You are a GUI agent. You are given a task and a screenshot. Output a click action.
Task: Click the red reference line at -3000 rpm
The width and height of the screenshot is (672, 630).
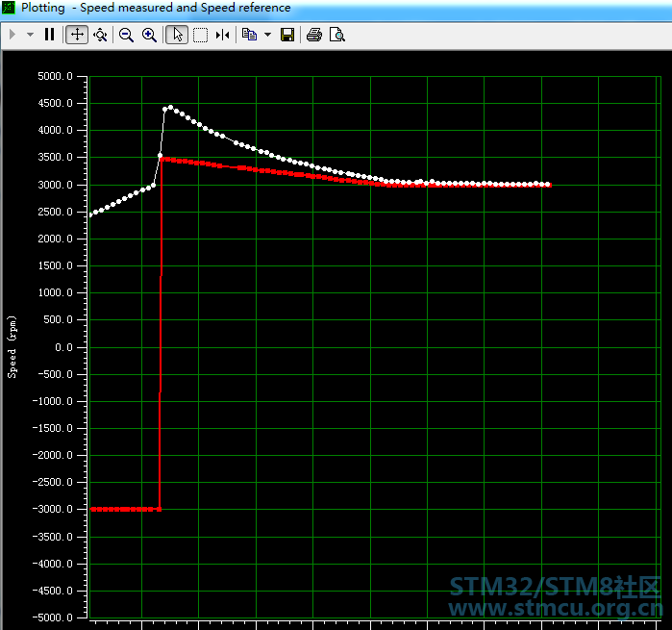[x=123, y=509]
